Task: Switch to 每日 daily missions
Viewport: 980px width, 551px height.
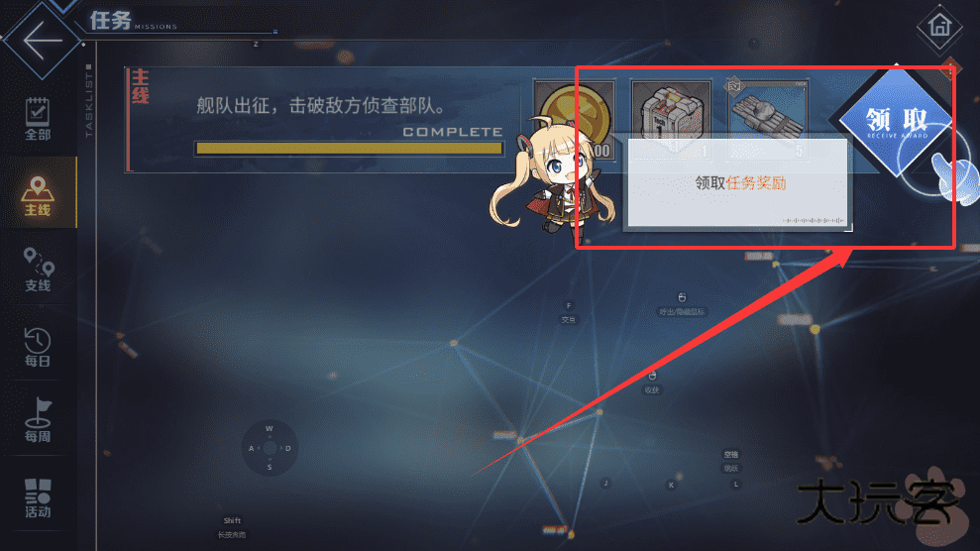Action: pyautogui.click(x=38, y=347)
